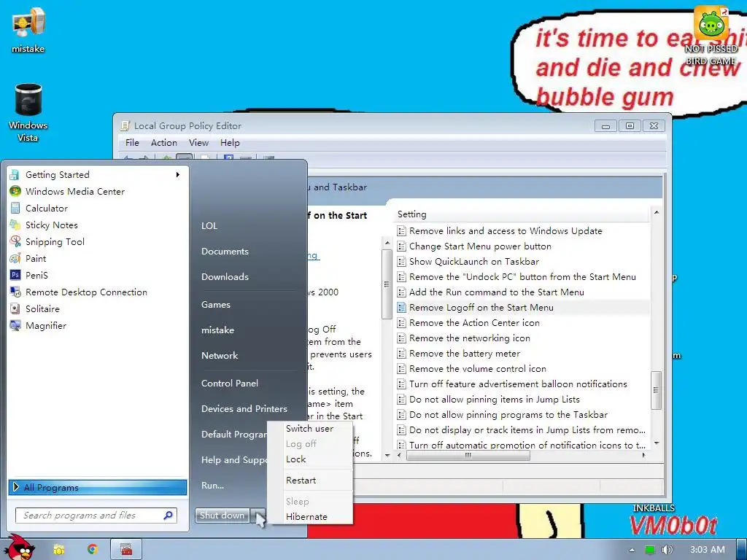This screenshot has height=560, width=747.
Task: Show hidden tray icons arrow
Action: pos(632,550)
